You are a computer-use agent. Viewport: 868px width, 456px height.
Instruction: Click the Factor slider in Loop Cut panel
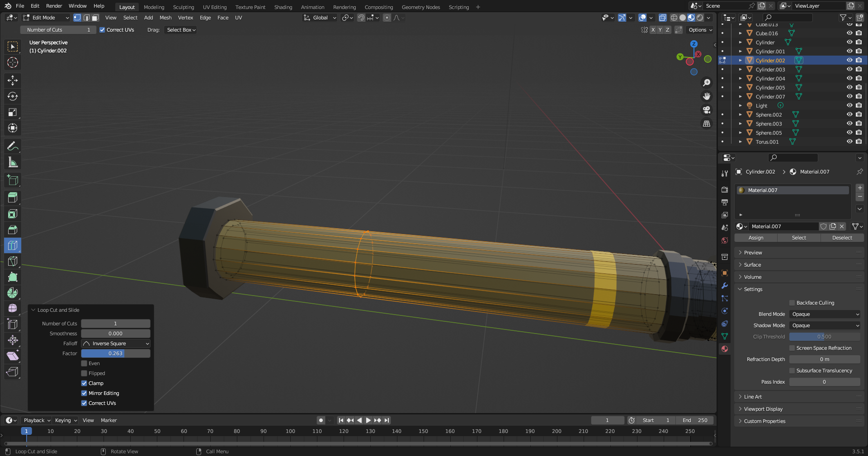point(116,353)
